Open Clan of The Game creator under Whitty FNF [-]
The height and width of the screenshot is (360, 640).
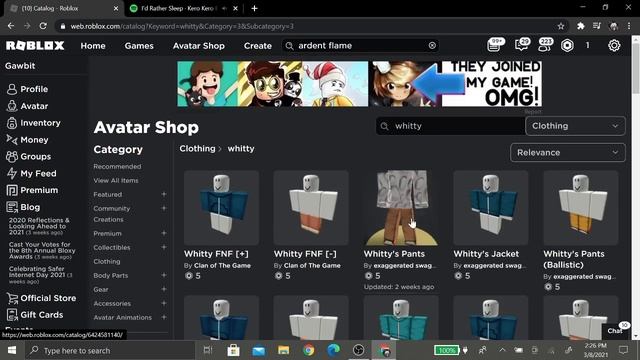coord(312,265)
